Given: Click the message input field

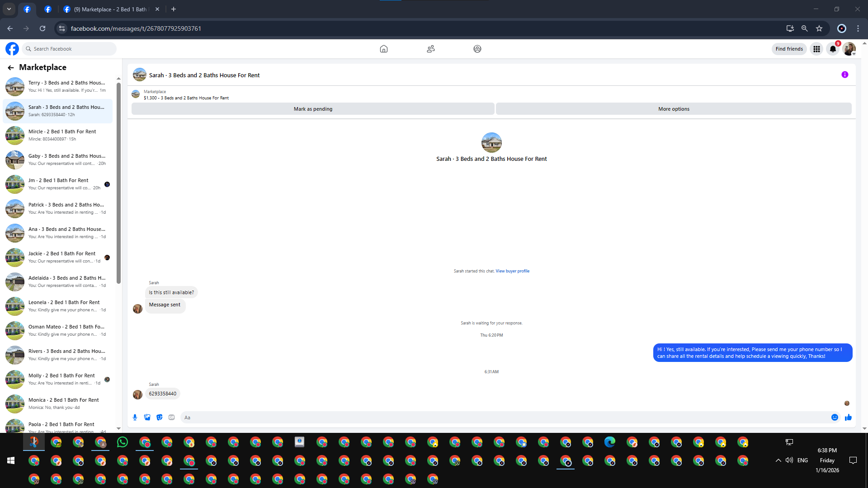Looking at the screenshot, I should (502, 418).
